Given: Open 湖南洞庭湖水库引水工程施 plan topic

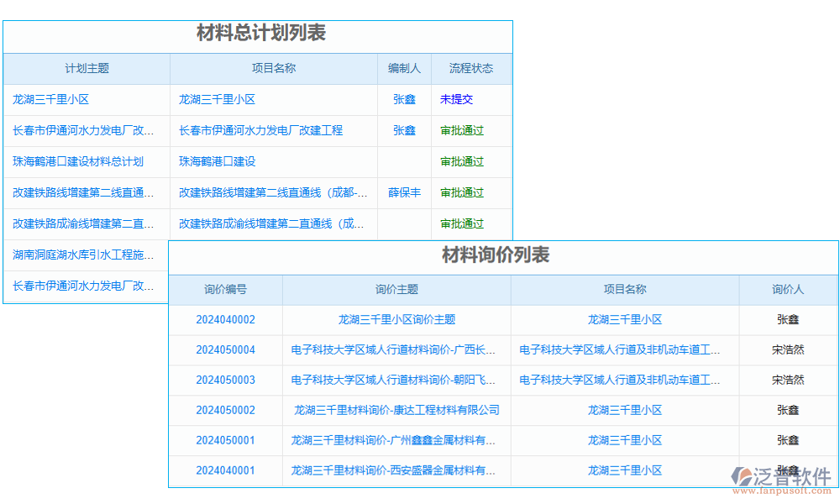Looking at the screenshot, I should tap(80, 255).
